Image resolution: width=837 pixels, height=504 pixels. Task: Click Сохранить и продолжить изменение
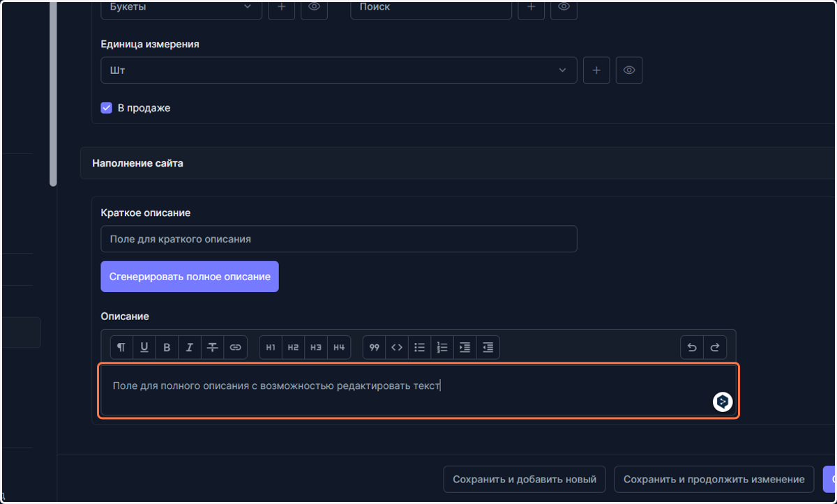[714, 480]
